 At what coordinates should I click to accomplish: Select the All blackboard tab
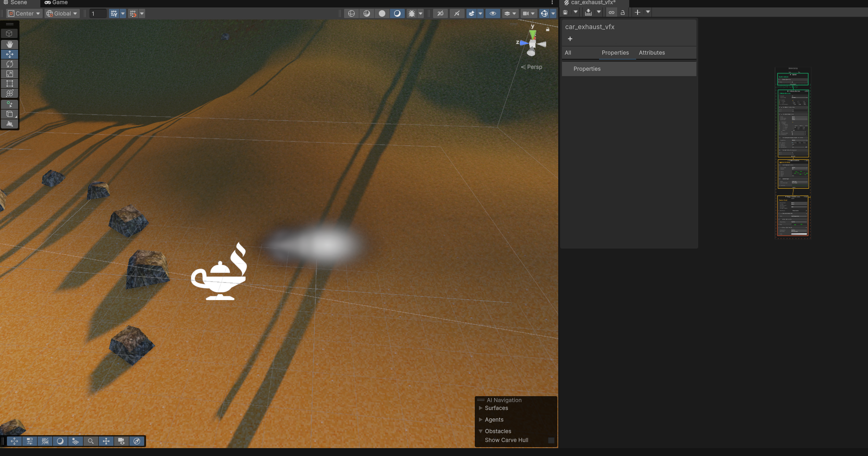click(x=568, y=53)
